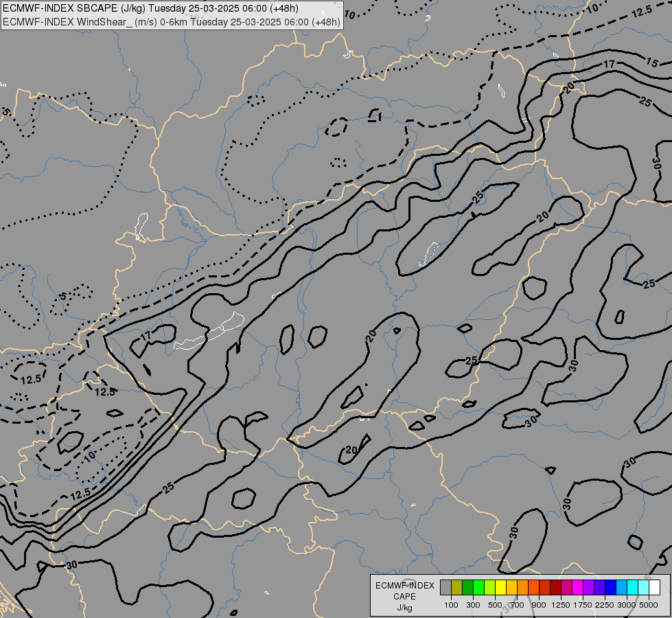
Task: Click the 700 legend value
Action: point(518,605)
